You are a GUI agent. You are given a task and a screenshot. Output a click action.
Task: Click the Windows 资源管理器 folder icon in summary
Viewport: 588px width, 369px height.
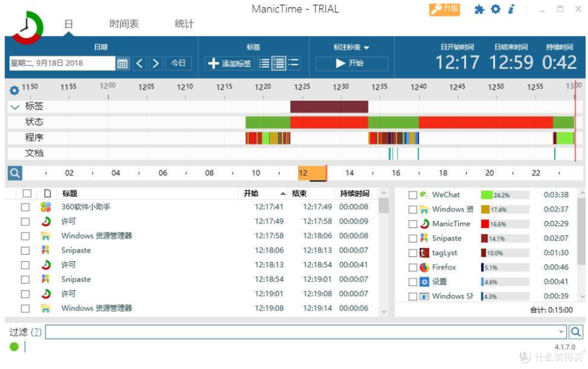424,209
